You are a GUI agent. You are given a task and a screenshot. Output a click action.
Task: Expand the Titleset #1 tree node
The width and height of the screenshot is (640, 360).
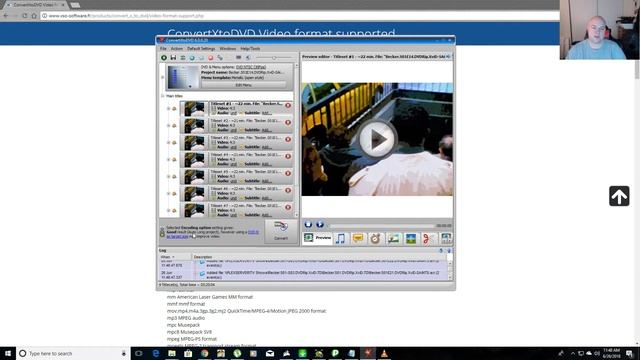coord(168,109)
